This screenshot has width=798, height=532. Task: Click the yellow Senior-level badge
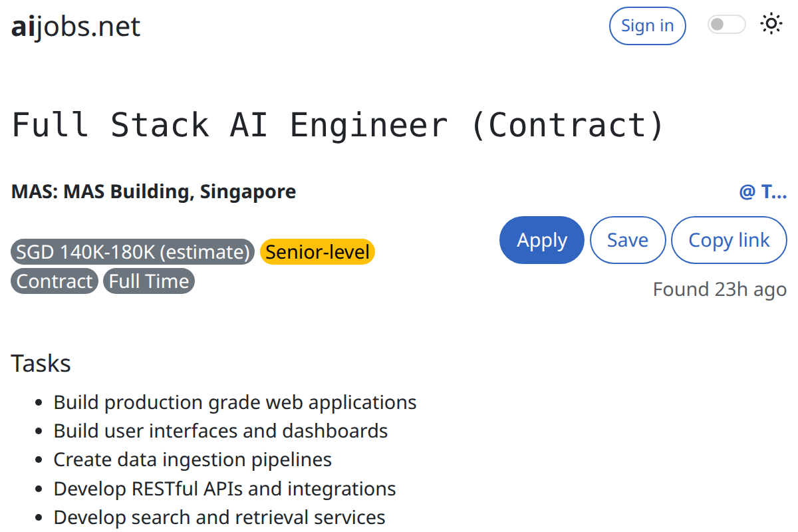point(318,252)
